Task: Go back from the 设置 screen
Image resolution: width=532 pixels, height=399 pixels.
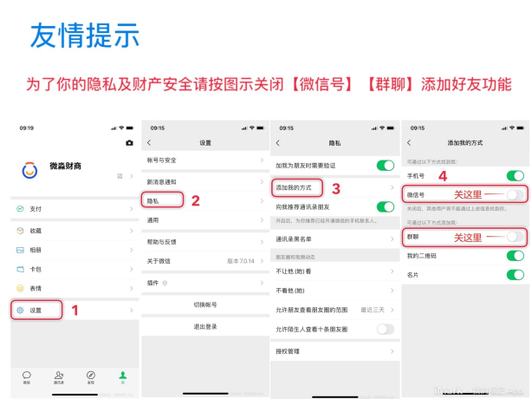Action: tap(149, 142)
